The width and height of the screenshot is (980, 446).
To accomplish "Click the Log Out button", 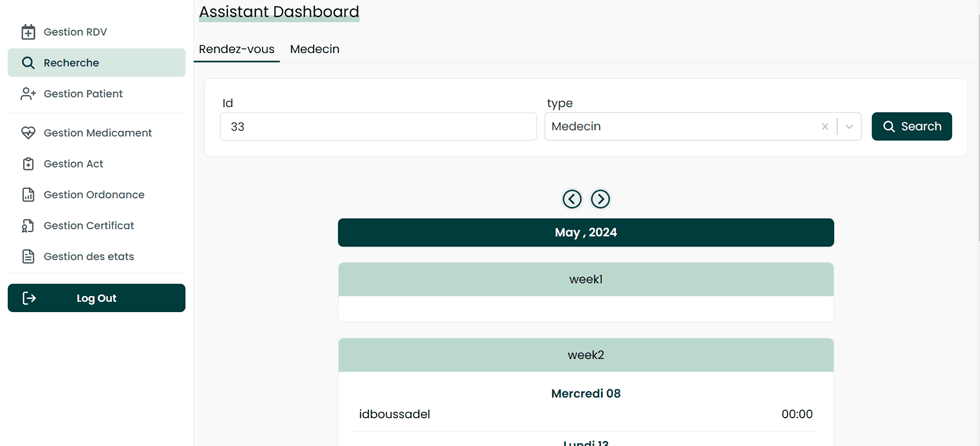I will pos(96,298).
